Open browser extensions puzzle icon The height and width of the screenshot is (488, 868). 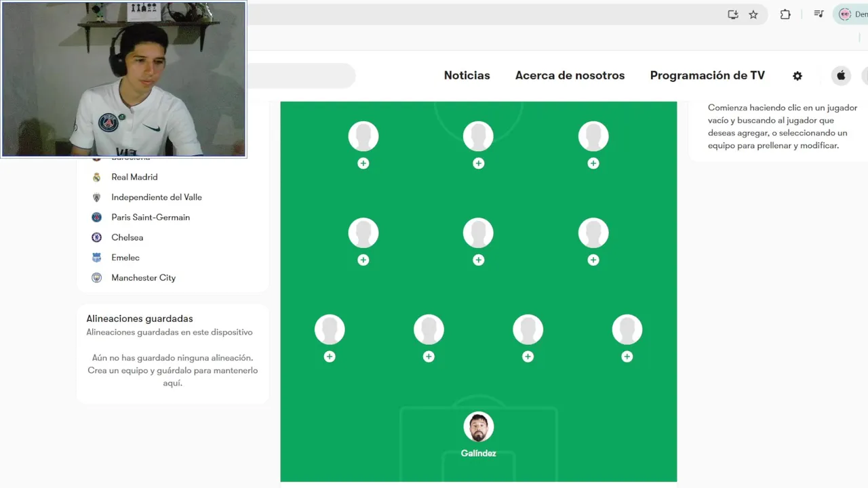point(785,14)
